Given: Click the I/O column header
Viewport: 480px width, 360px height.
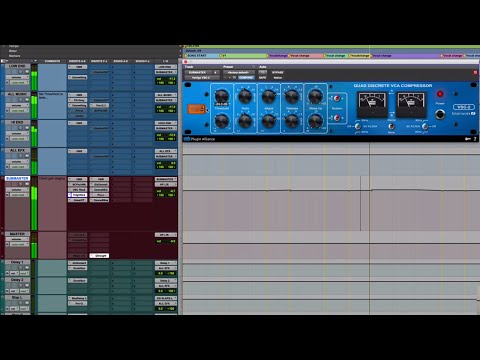Looking at the screenshot, I should [166, 61].
